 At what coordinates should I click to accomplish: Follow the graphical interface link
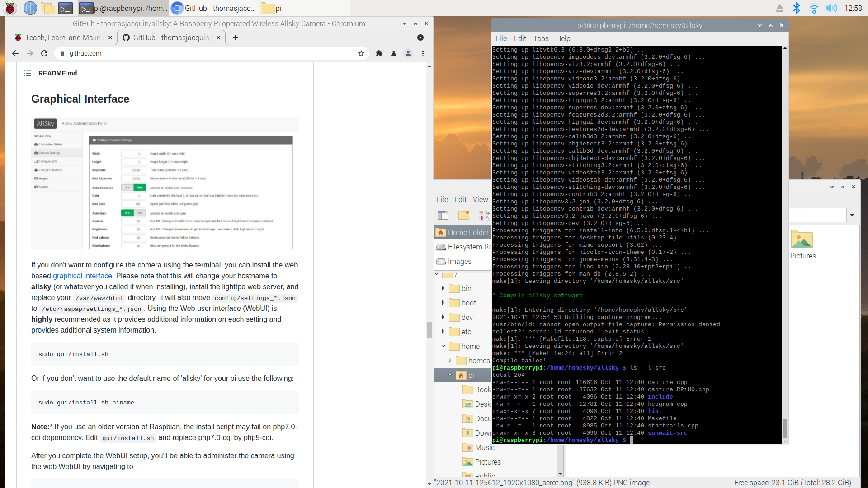pos(82,276)
